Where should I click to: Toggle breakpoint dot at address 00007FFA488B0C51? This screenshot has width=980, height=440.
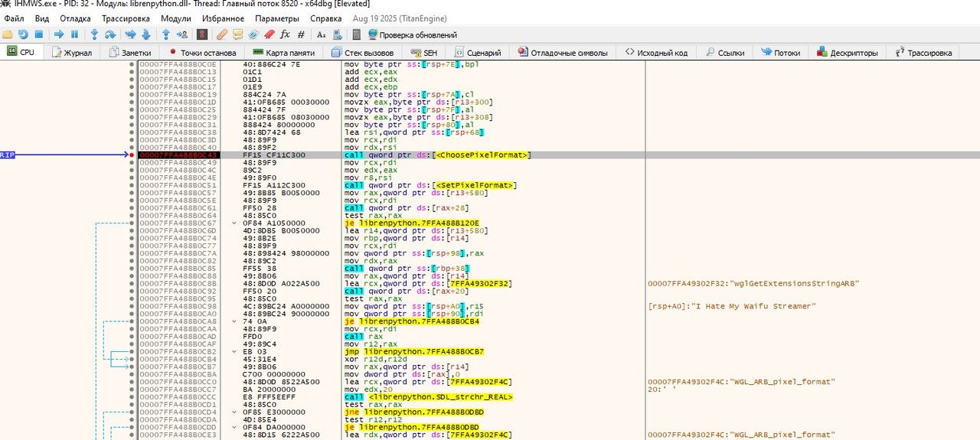pyautogui.click(x=132, y=185)
